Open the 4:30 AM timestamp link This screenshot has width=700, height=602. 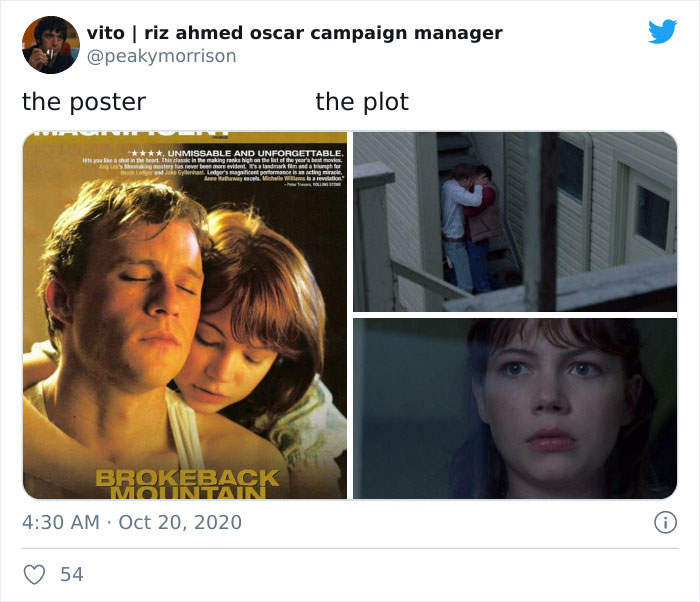(x=61, y=522)
